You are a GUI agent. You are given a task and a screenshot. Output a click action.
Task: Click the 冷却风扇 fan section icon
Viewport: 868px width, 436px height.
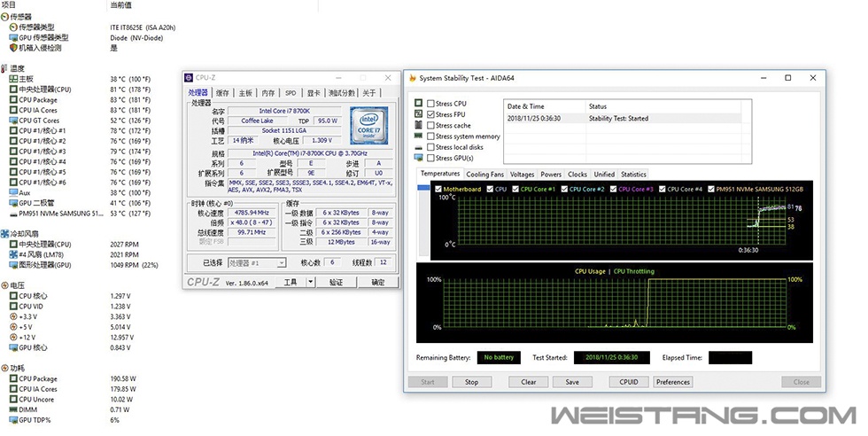pyautogui.click(x=5, y=234)
